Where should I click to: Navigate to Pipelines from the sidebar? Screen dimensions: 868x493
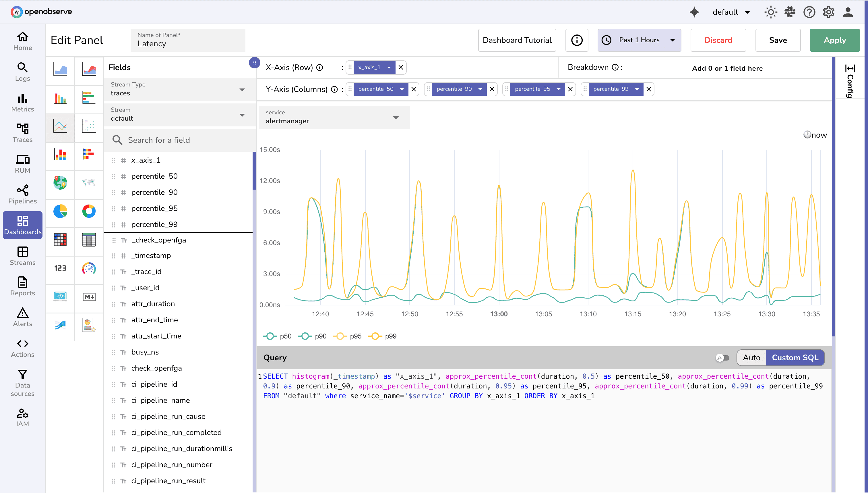22,194
